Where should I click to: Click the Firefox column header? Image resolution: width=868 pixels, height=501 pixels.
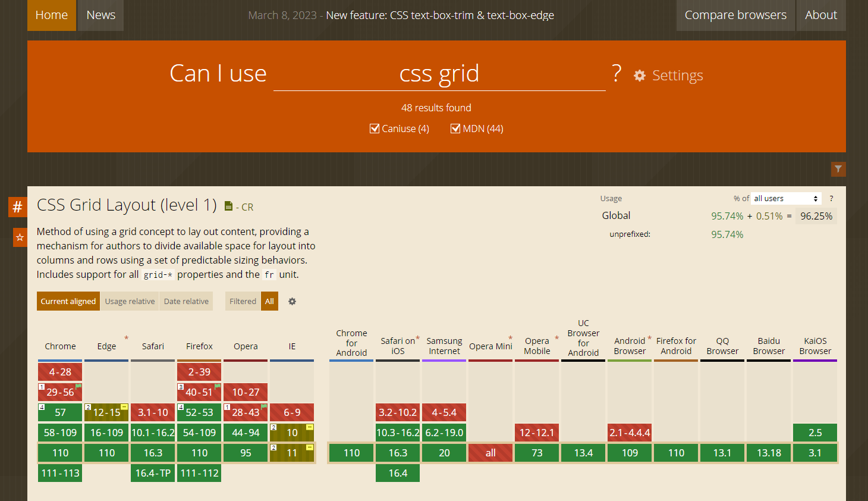coord(199,346)
